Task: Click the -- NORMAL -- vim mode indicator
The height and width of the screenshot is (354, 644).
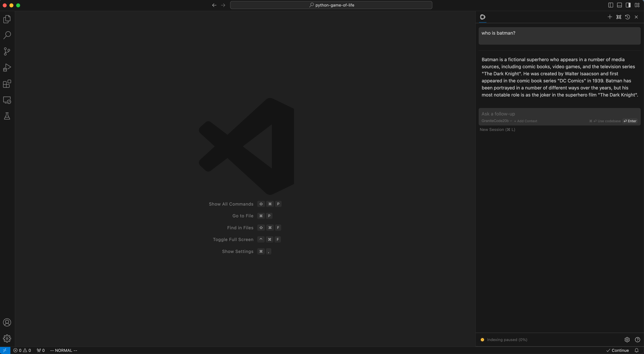Action: click(x=63, y=350)
